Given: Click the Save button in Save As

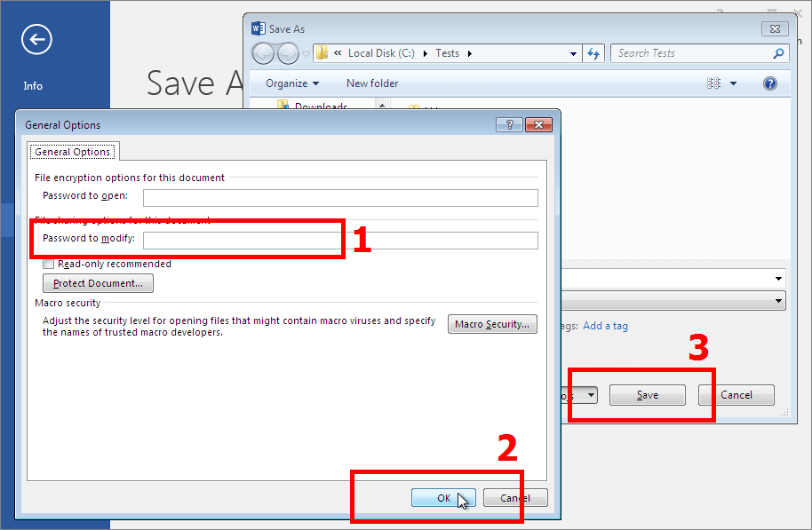Looking at the screenshot, I should (x=648, y=395).
